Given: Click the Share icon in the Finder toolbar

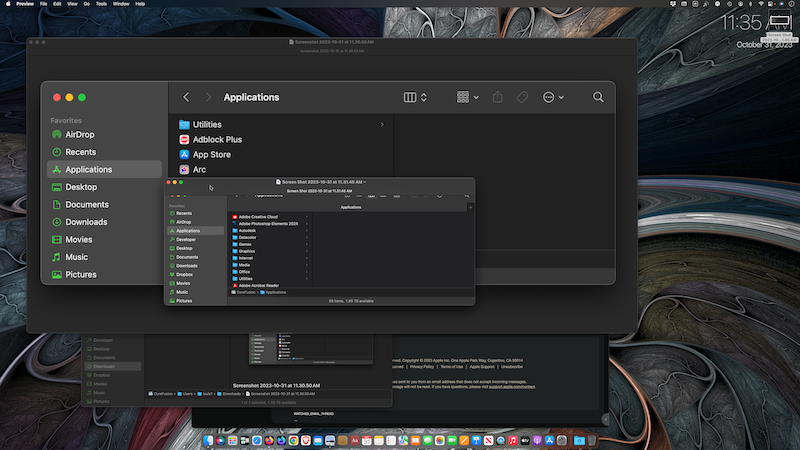Looking at the screenshot, I should pyautogui.click(x=498, y=97).
